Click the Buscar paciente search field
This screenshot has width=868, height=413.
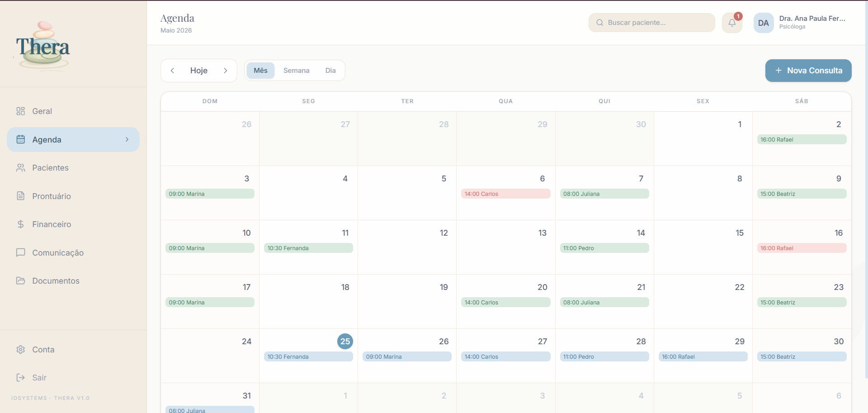point(651,23)
